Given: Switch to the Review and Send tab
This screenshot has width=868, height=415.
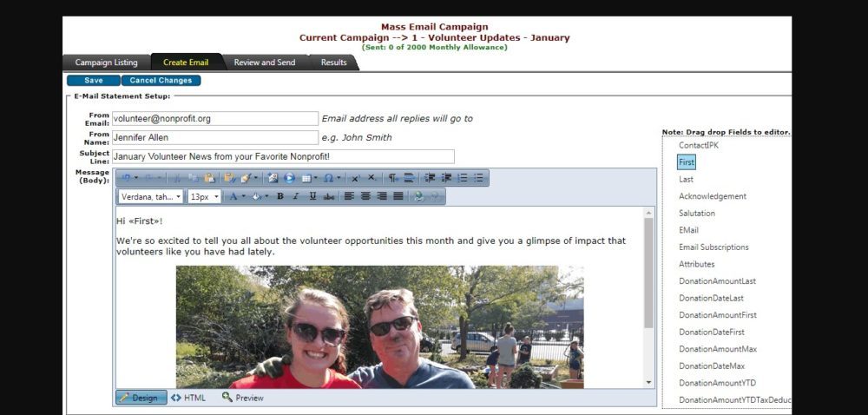Looking at the screenshot, I should pyautogui.click(x=264, y=63).
